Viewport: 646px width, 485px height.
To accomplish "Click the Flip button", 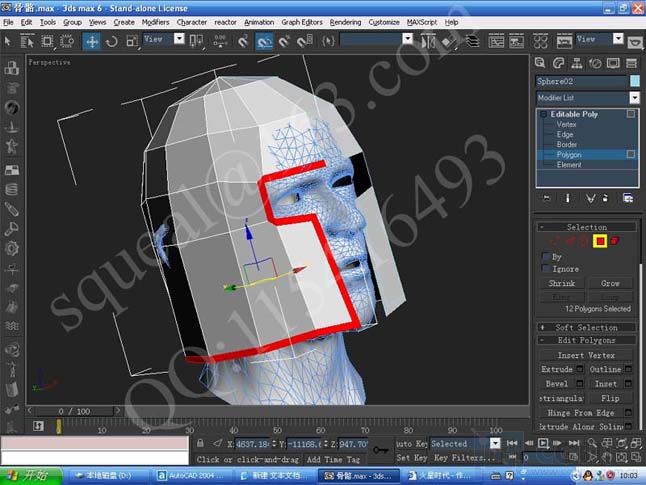I will click(610, 398).
